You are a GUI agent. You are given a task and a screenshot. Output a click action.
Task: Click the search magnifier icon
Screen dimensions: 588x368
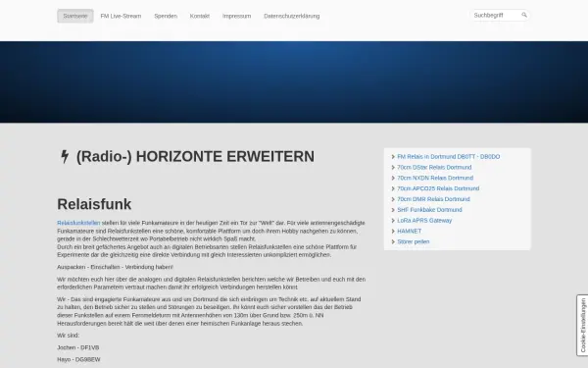click(x=524, y=15)
